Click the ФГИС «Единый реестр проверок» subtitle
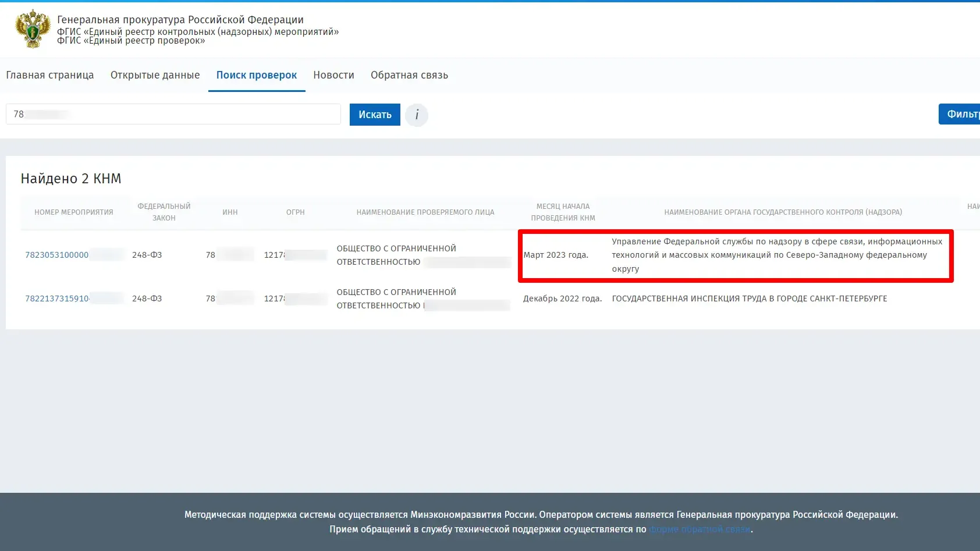980x551 pixels. point(131,41)
